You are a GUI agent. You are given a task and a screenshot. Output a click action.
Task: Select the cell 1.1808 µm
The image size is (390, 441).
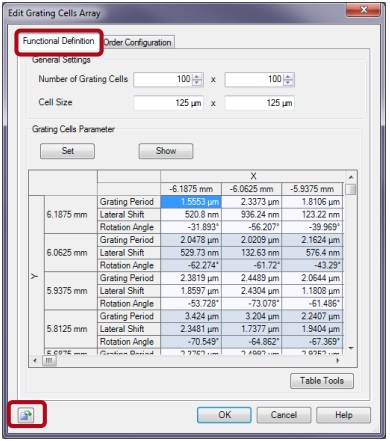(312, 291)
